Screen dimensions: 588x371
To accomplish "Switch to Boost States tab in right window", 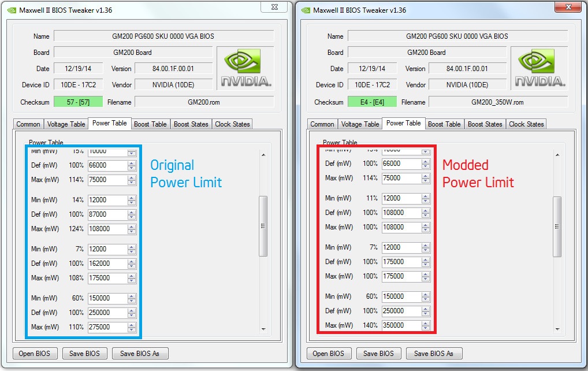I will (485, 124).
